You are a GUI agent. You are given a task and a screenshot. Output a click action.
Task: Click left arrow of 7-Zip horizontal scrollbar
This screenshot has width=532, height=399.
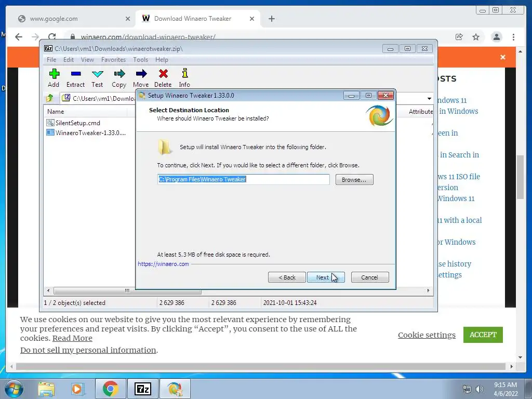(x=48, y=291)
